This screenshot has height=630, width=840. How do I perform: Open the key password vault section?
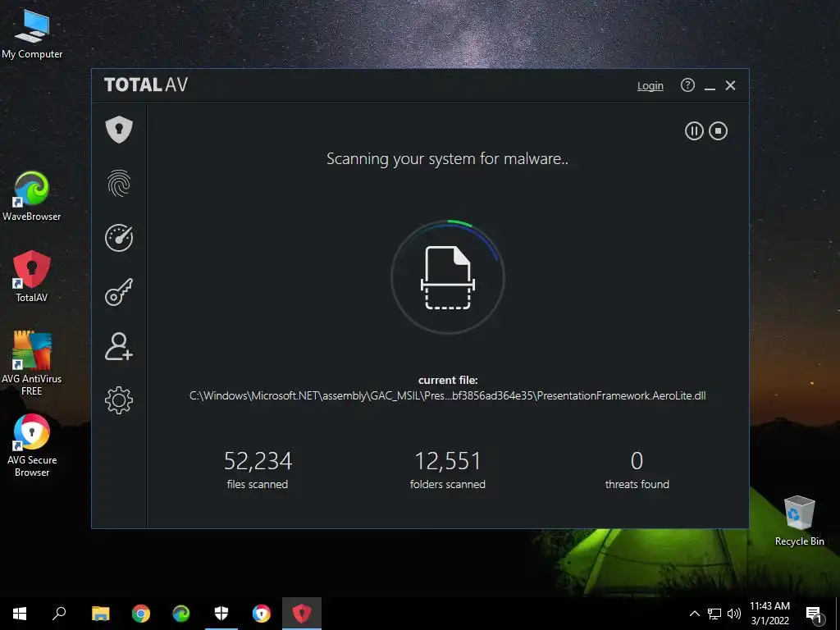click(119, 292)
